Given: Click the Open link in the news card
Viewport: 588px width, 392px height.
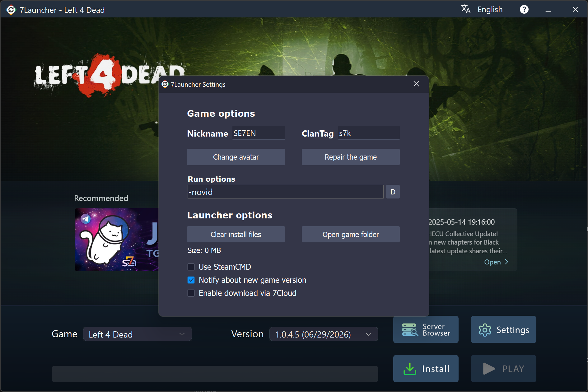Looking at the screenshot, I should 492,262.
